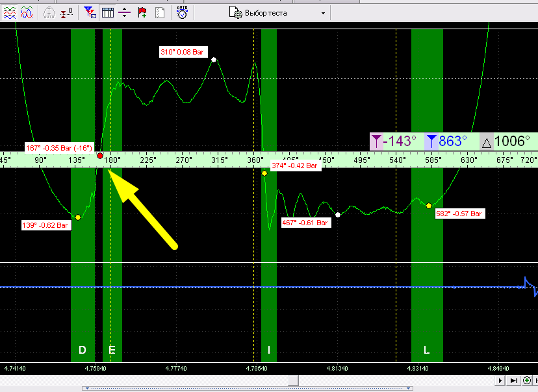Click the yellow marker dot at 374°
This screenshot has height=392, width=538.
264,173
